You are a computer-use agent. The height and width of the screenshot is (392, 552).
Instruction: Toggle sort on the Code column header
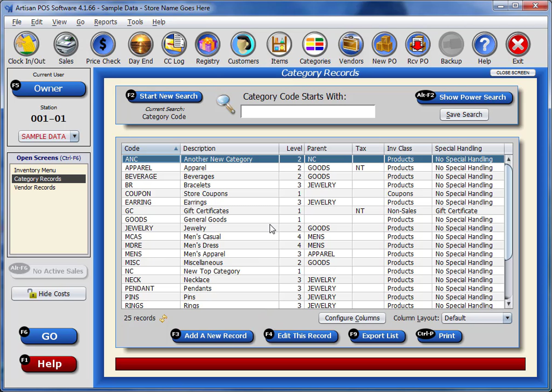[x=151, y=148]
